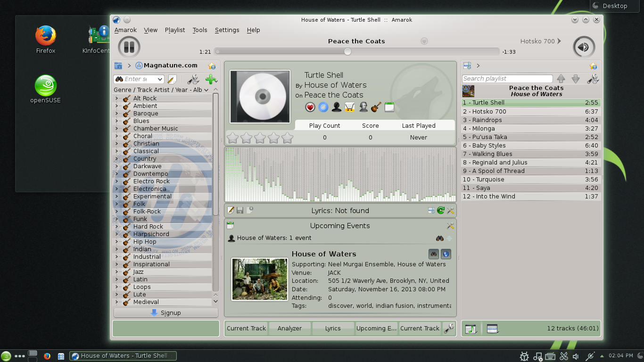Open the bookmarks star in the Magnatune pane
This screenshot has height=362, width=644.
point(212,66)
